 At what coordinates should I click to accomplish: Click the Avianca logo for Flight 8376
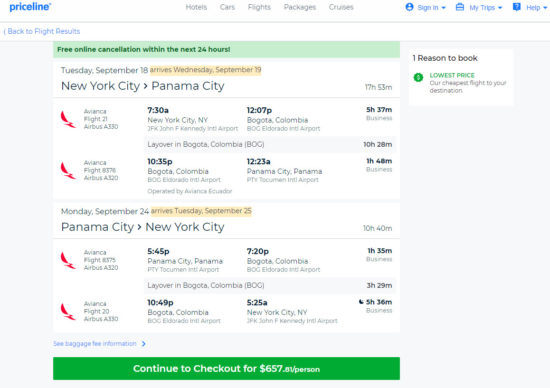point(68,170)
